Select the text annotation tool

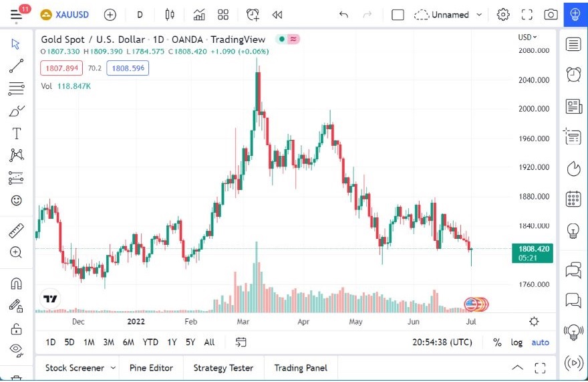(x=17, y=133)
